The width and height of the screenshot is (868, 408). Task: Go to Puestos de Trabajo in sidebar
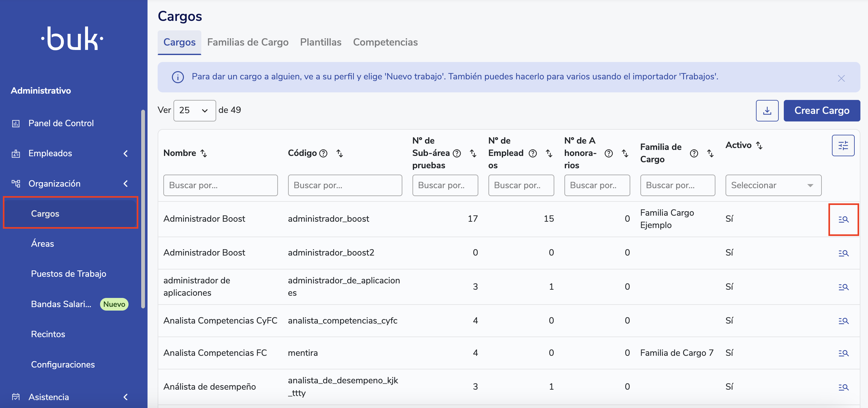(68, 274)
